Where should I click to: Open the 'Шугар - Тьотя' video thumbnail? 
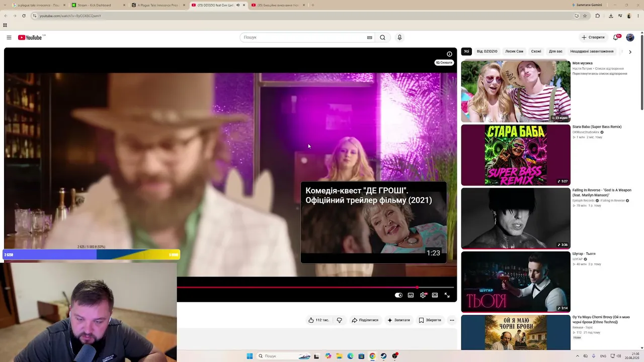[x=516, y=282]
